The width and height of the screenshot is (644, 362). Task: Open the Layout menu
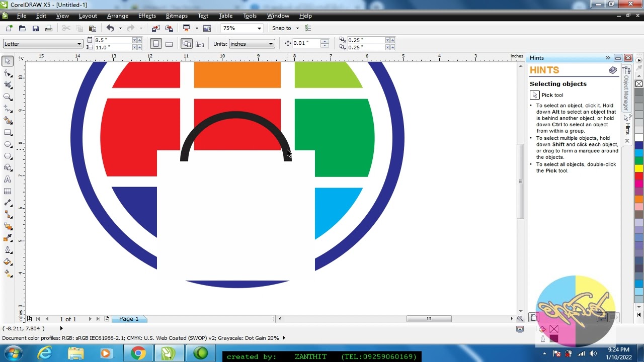[88, 16]
